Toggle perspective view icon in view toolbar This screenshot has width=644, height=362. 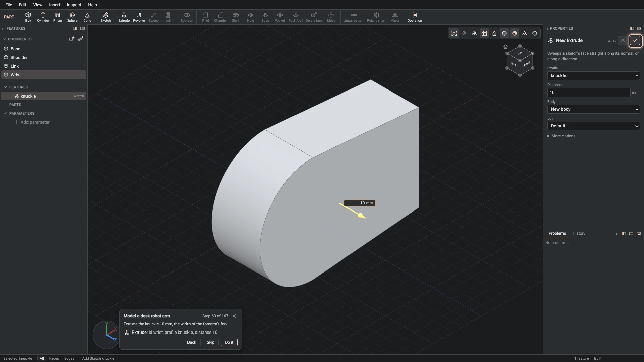point(474,33)
